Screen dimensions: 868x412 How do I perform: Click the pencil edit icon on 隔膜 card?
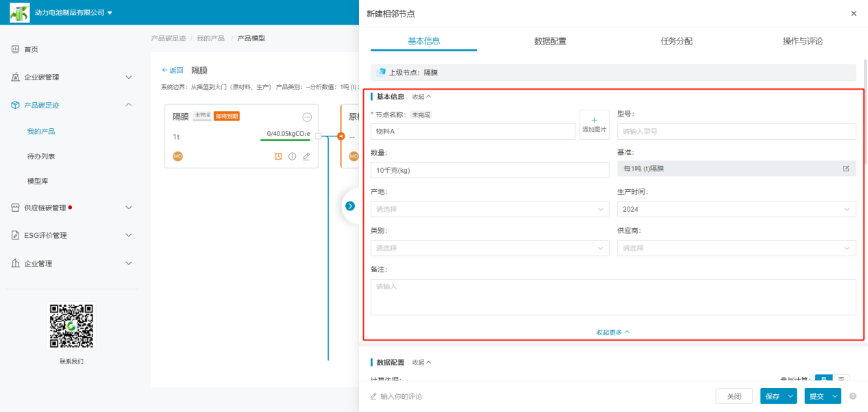tap(306, 156)
